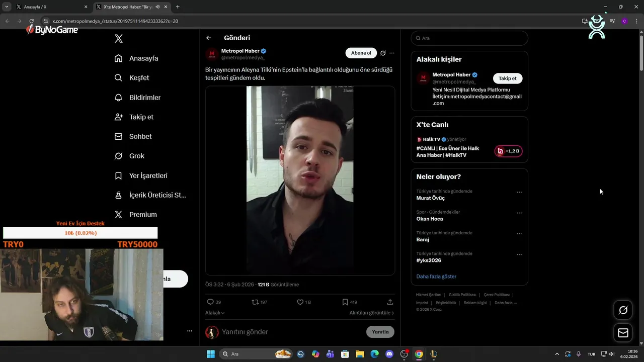The image size is (644, 362).
Task: Open Grok in the sidebar
Action: tap(129, 156)
